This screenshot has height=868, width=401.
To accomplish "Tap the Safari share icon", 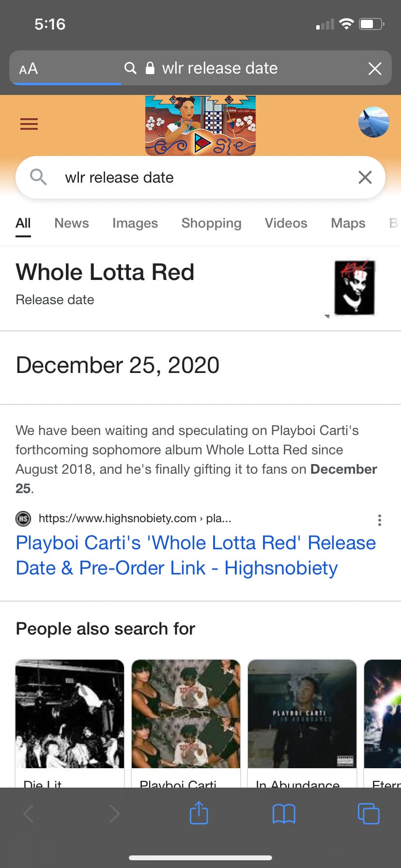I will click(199, 813).
